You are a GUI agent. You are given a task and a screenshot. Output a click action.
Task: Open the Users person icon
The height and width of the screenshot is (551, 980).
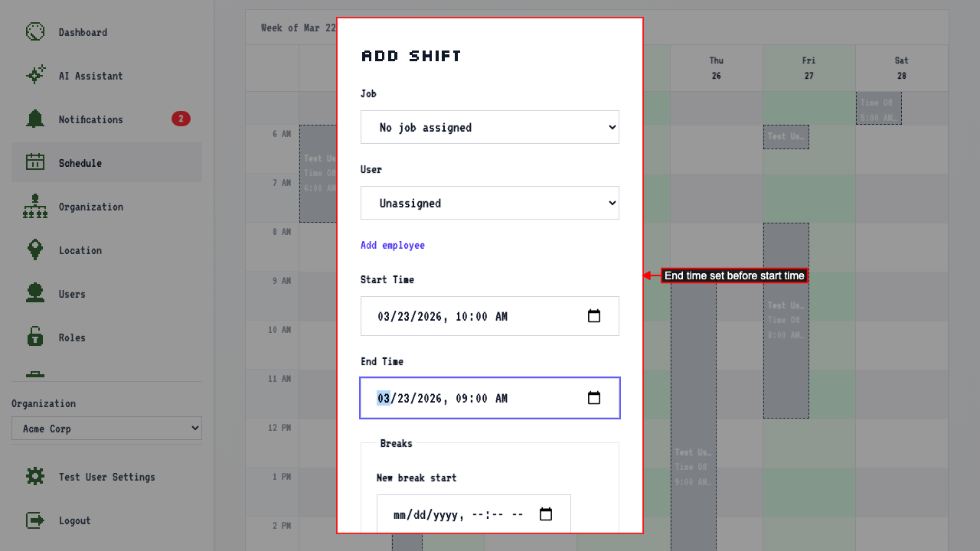35,293
